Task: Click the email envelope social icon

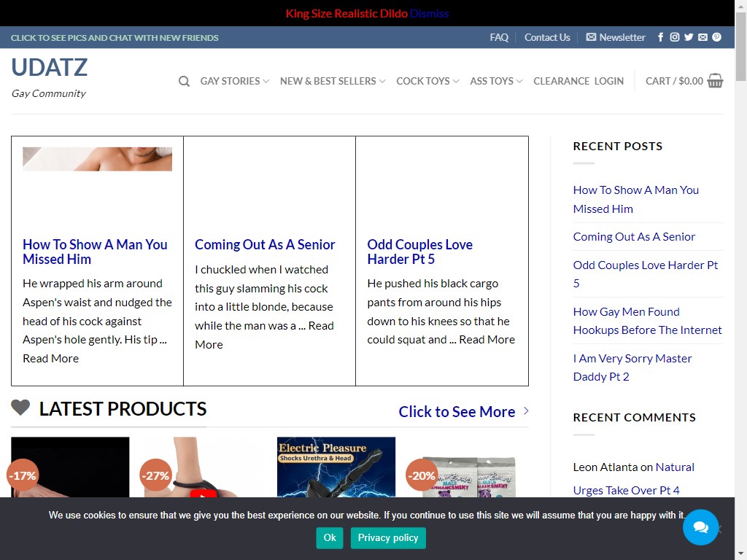Action: coord(703,37)
